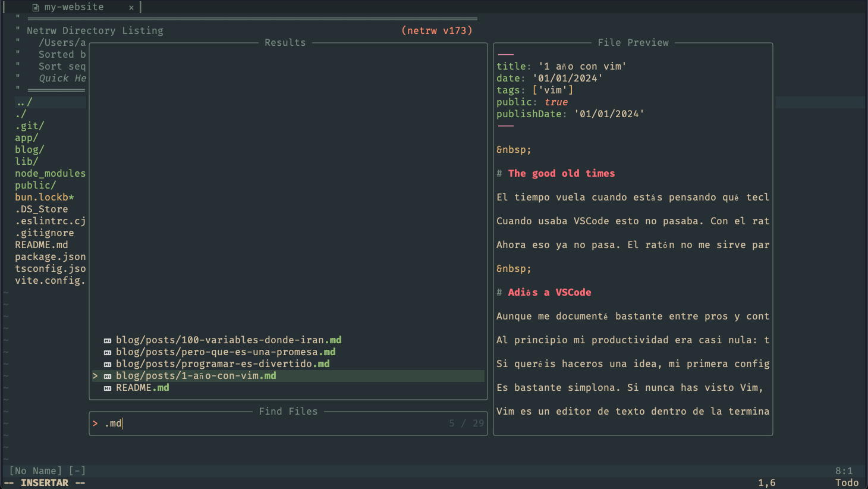Go up to parent directory ../
Viewport: 868px width, 489px height.
[x=24, y=102]
